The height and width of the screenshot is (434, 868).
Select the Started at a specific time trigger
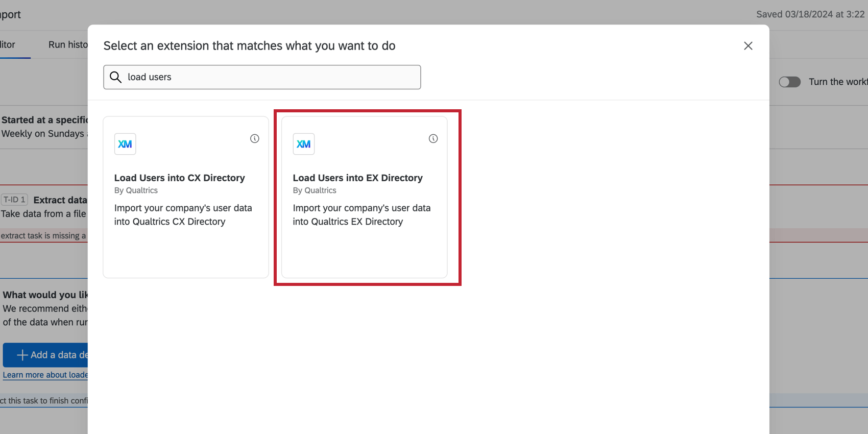[x=44, y=120]
